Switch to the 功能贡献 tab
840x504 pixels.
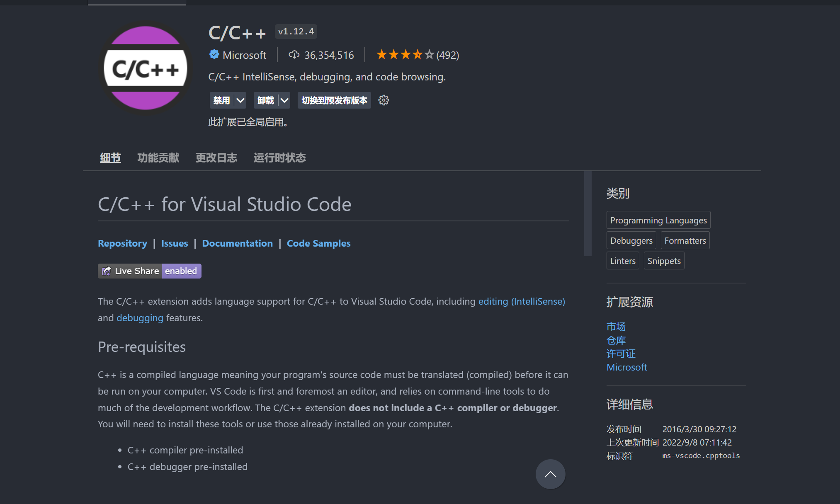pos(158,157)
